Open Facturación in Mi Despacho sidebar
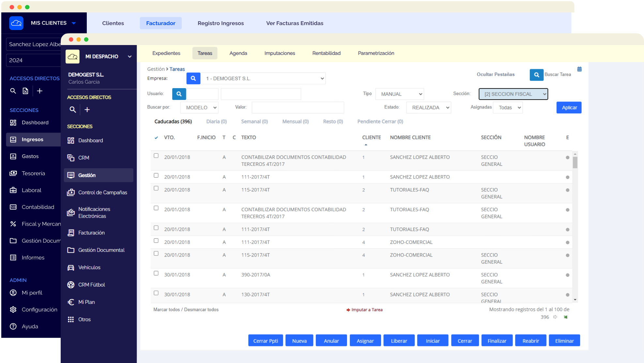 pyautogui.click(x=99, y=233)
